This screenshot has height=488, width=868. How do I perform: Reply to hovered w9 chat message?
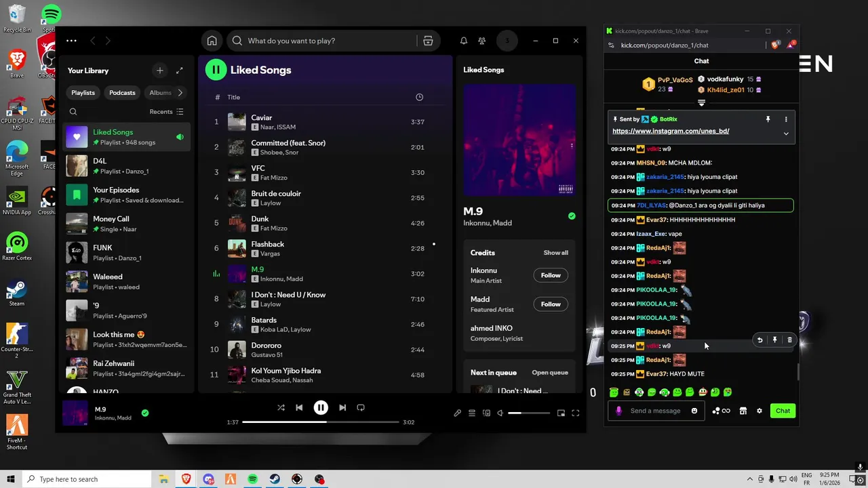point(759,340)
